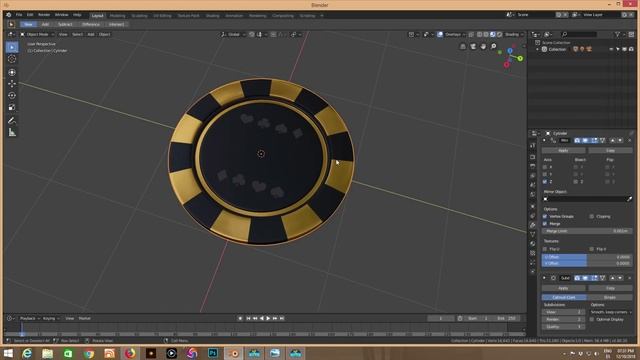Screen dimensions: 640x360
Task: Activate the Measure ruler tool
Action: [x=12, y=132]
